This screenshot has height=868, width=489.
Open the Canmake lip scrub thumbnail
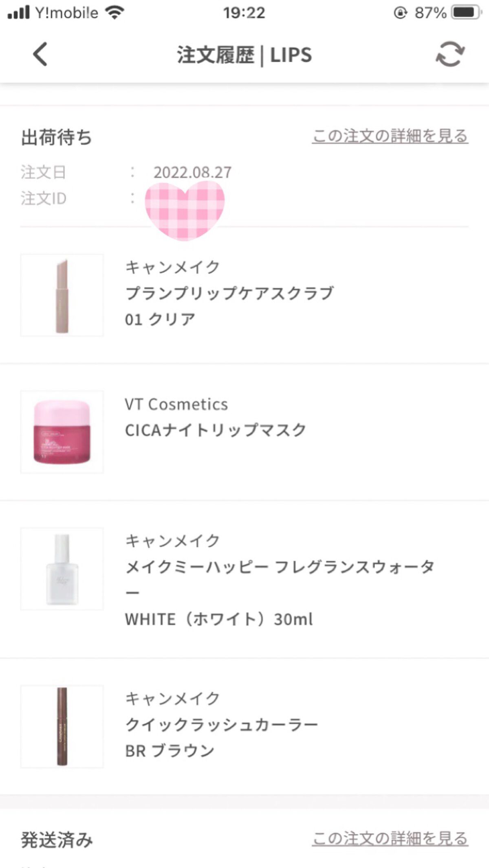[62, 295]
